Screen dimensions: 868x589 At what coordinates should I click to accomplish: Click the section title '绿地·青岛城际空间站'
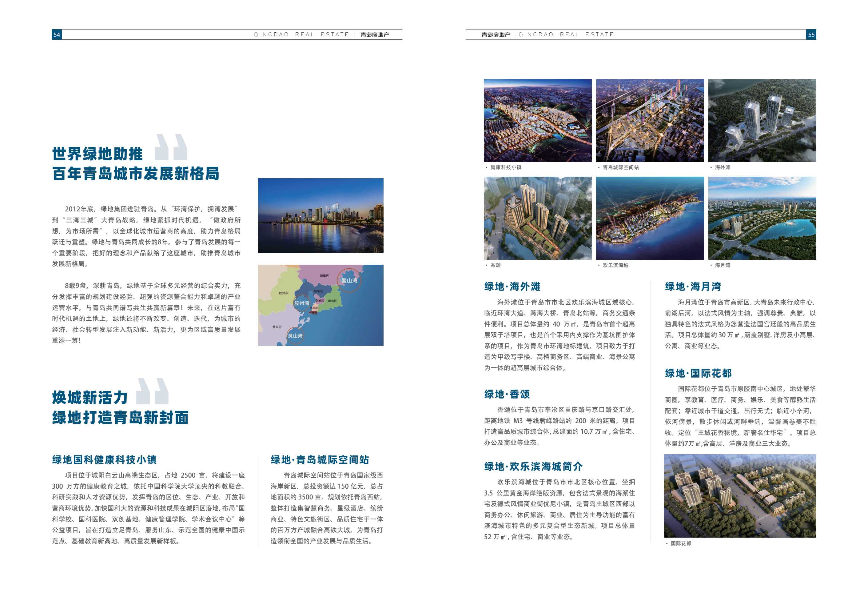tap(320, 460)
